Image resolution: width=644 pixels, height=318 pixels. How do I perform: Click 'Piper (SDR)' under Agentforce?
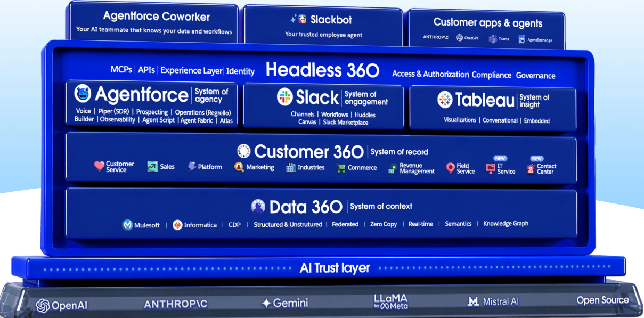click(113, 112)
